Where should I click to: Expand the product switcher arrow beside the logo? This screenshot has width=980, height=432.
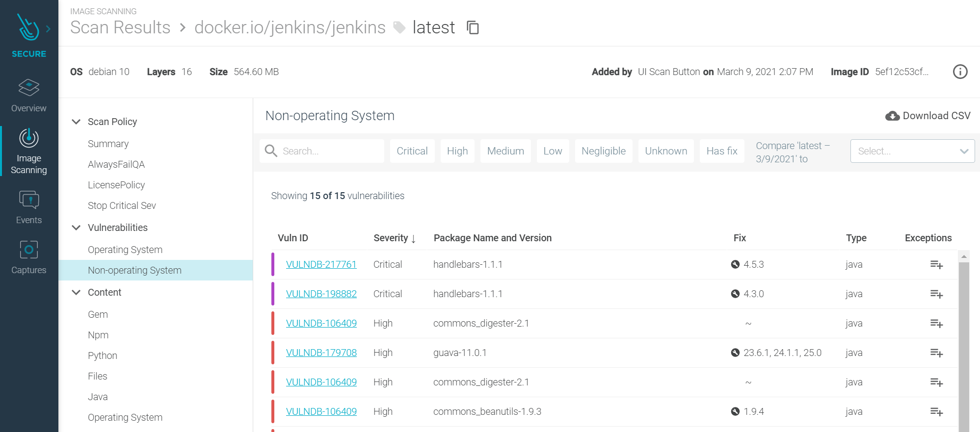(48, 29)
